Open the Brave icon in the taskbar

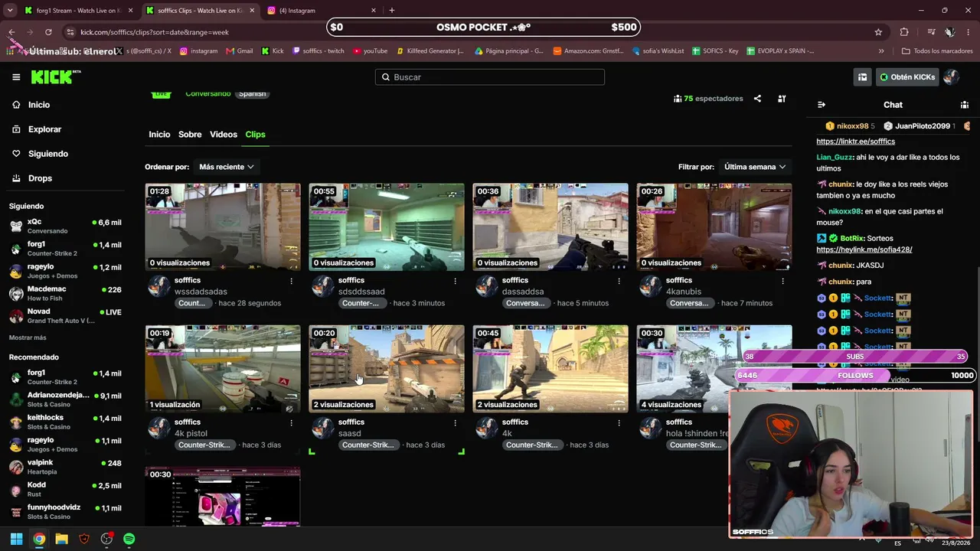click(84, 539)
